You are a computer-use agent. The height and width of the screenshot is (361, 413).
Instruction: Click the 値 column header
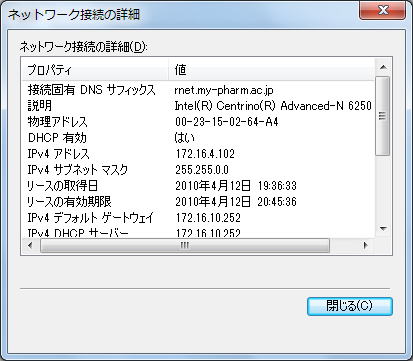tap(272, 70)
